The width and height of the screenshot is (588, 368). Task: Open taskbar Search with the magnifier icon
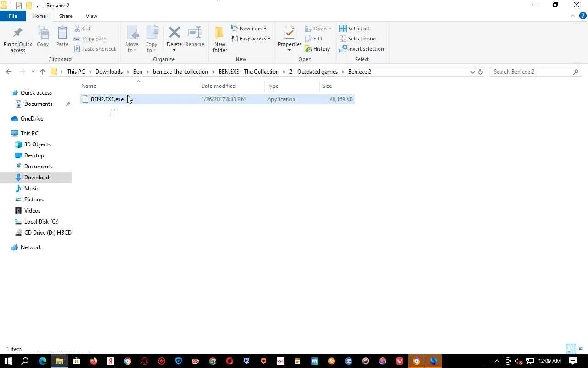coord(25,361)
